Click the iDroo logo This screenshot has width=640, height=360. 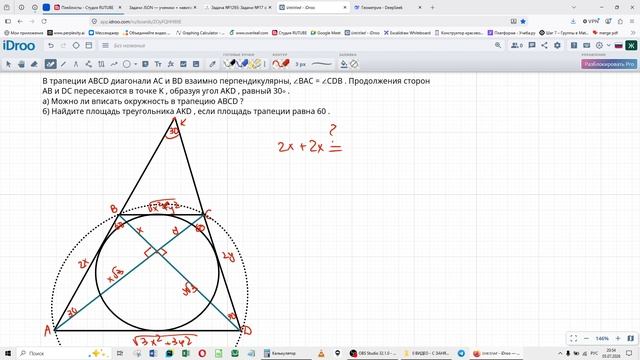point(19,46)
